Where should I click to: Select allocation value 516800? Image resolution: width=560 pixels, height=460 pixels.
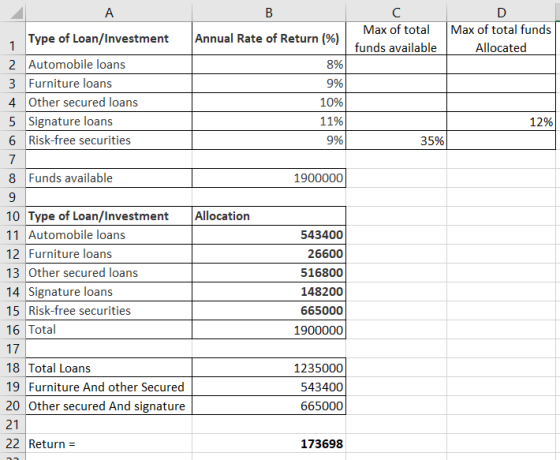coord(269,273)
